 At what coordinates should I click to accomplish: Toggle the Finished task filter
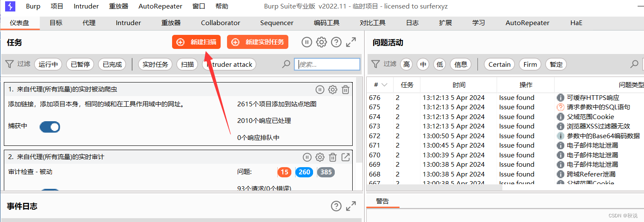click(112, 65)
